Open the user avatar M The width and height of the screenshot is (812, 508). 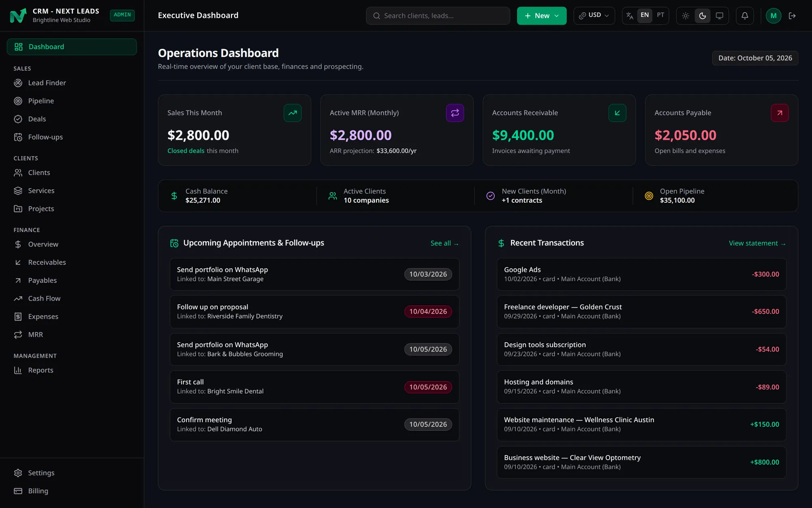coord(773,16)
